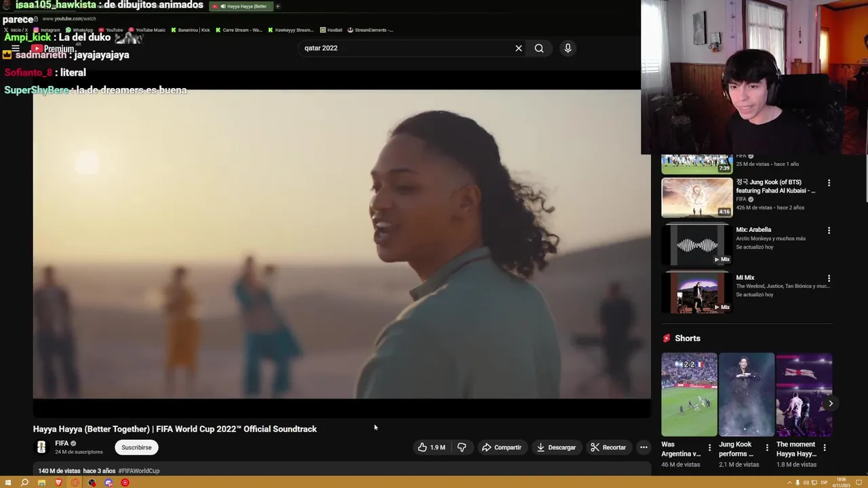This screenshot has width=868, height=488.
Task: Open YouTube Music taskbar icon
Action: coord(125,483)
